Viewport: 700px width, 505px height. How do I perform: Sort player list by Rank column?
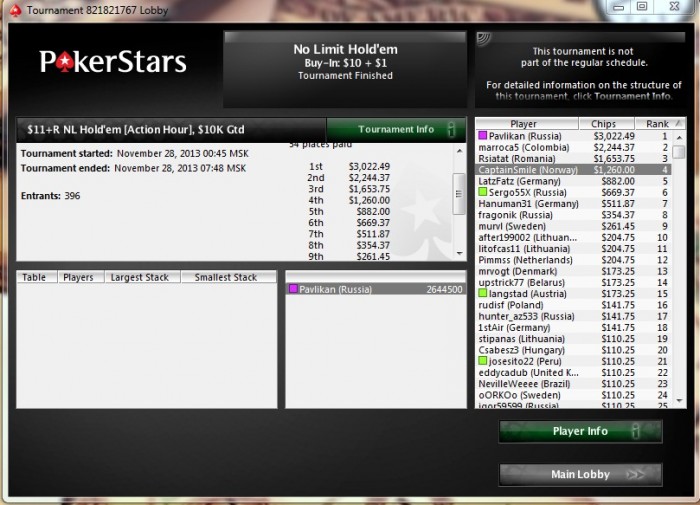tap(660, 124)
